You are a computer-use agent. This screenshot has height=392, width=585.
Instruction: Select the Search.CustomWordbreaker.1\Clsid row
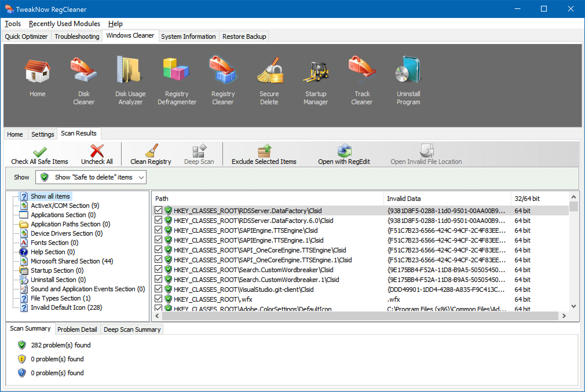(360, 280)
